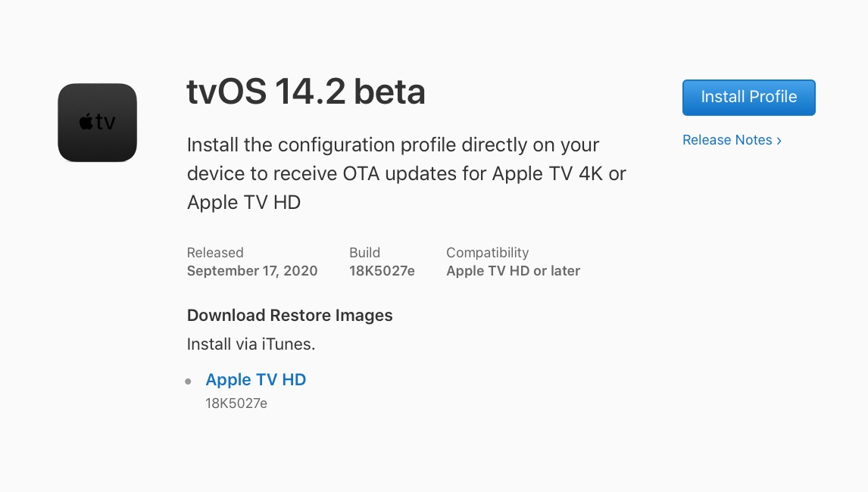Expand Release Notes via its chevron arrow
This screenshot has width=868, height=492.
coord(779,140)
